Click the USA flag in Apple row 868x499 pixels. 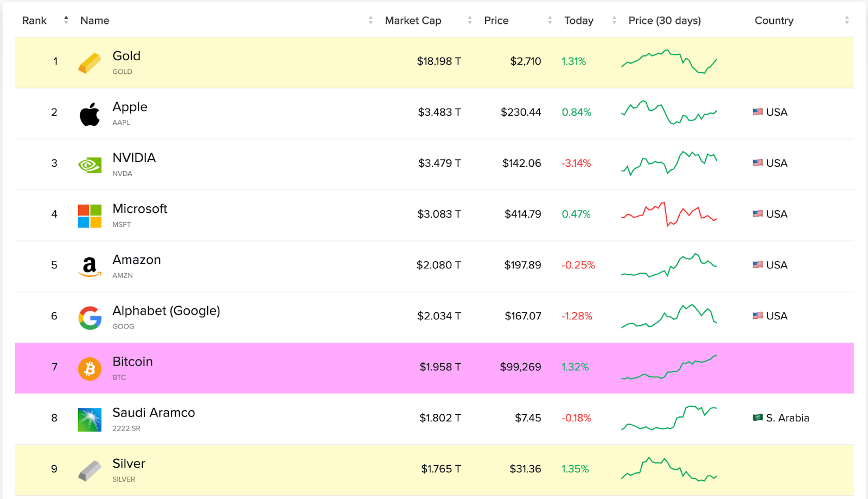[x=758, y=112]
